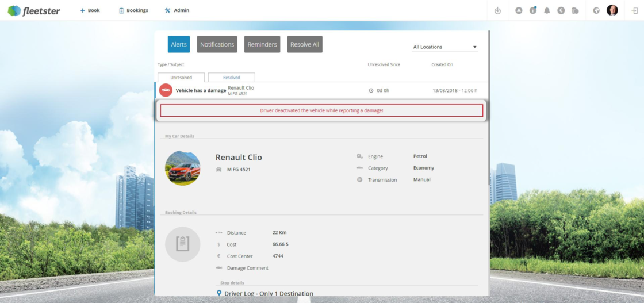Screen dimensions: 644x303
Task: Click the 'Unresolved Since' column header
Action: tap(384, 64)
